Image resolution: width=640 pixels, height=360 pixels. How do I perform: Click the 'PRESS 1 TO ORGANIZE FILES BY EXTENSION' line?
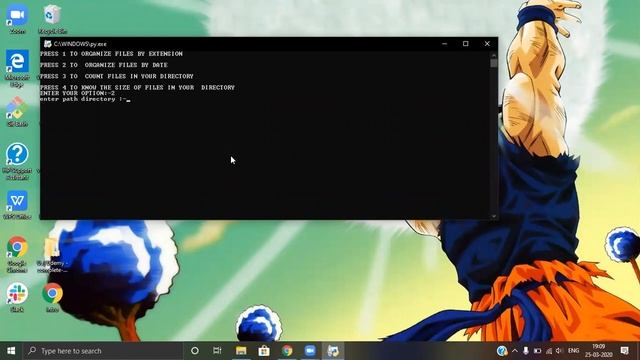pos(111,54)
